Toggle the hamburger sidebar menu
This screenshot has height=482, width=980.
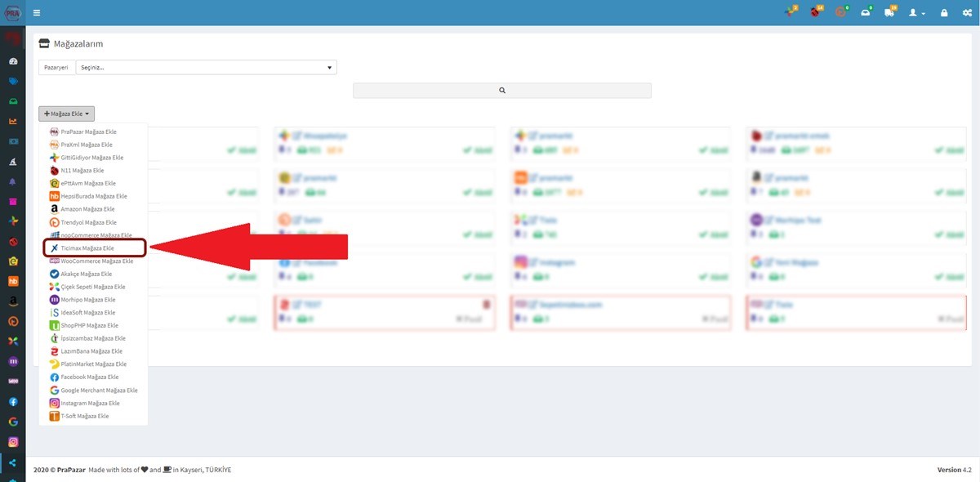pos(37,13)
